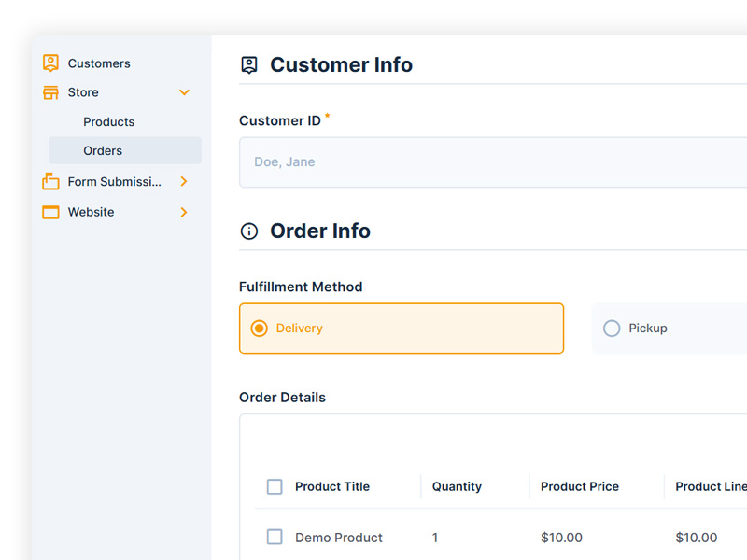747x560 pixels.
Task: Click the Demo Product table entry
Action: tap(338, 537)
